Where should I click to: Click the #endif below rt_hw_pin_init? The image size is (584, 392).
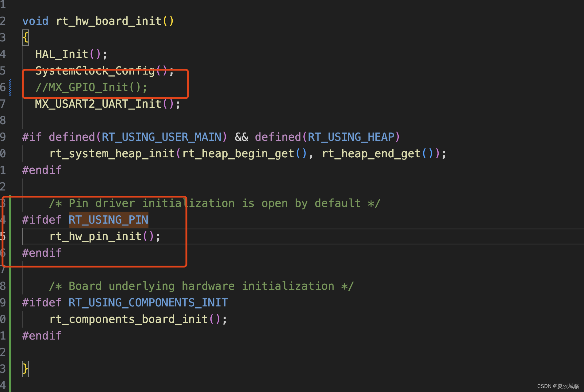point(42,253)
